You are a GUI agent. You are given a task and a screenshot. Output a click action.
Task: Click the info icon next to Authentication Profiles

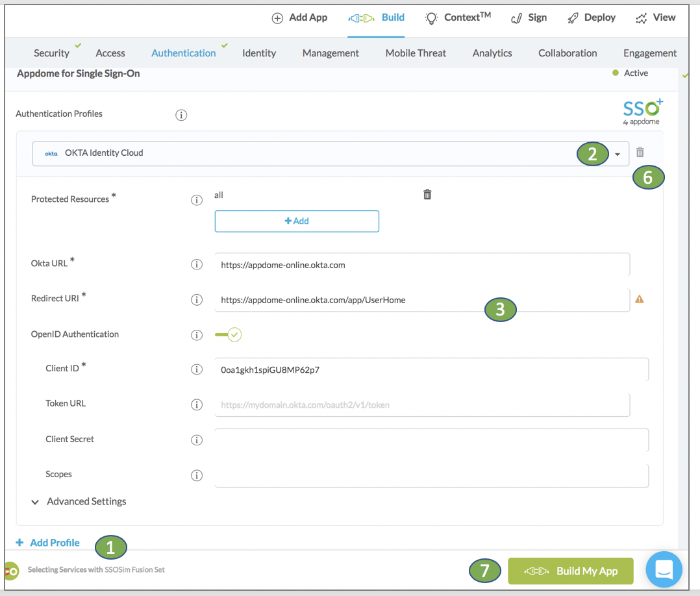pos(181,115)
